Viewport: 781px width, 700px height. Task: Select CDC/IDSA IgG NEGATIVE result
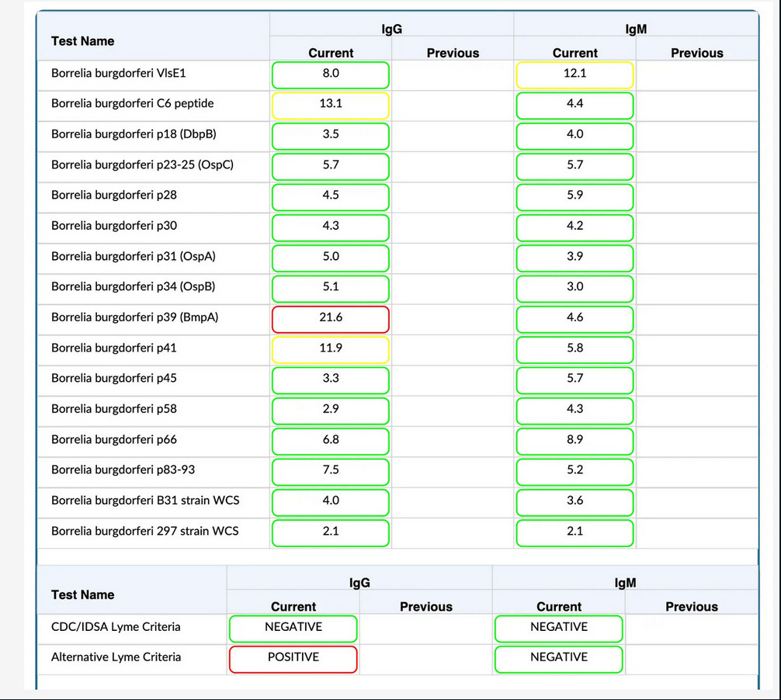point(293,629)
